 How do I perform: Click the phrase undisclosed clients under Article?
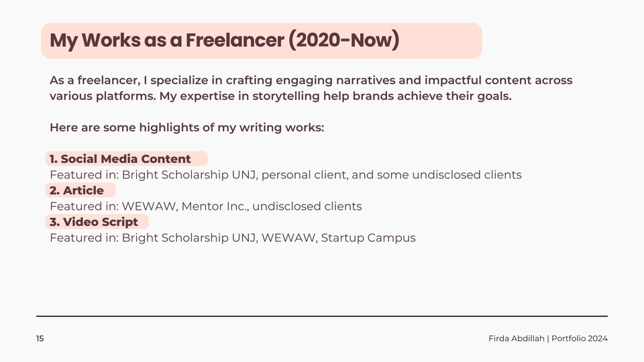[x=307, y=206]
